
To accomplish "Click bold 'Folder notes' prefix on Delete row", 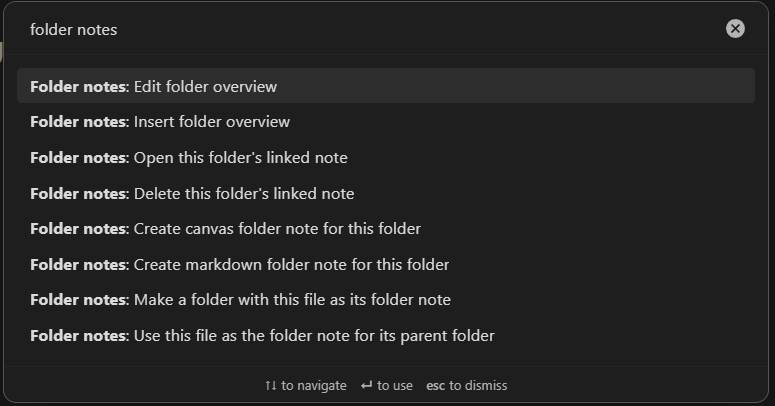I will [79, 193].
